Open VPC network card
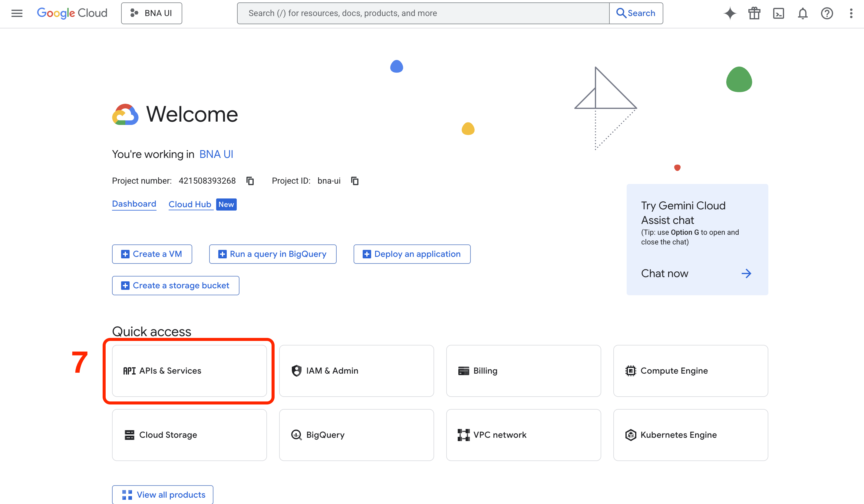The height and width of the screenshot is (504, 864). click(x=523, y=435)
